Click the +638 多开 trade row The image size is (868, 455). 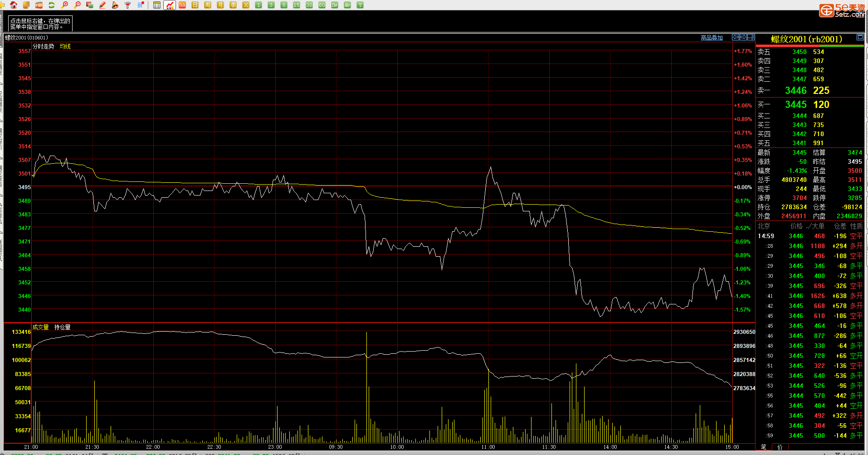point(810,296)
